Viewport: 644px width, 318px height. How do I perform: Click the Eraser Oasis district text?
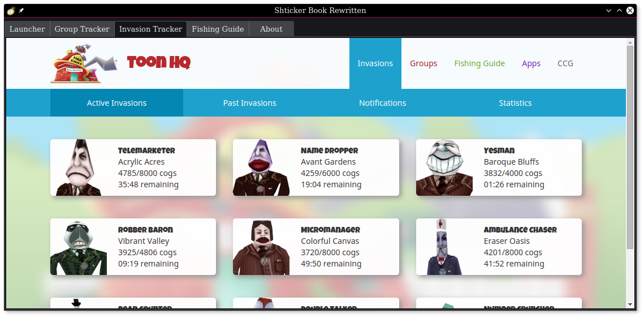coord(507,241)
